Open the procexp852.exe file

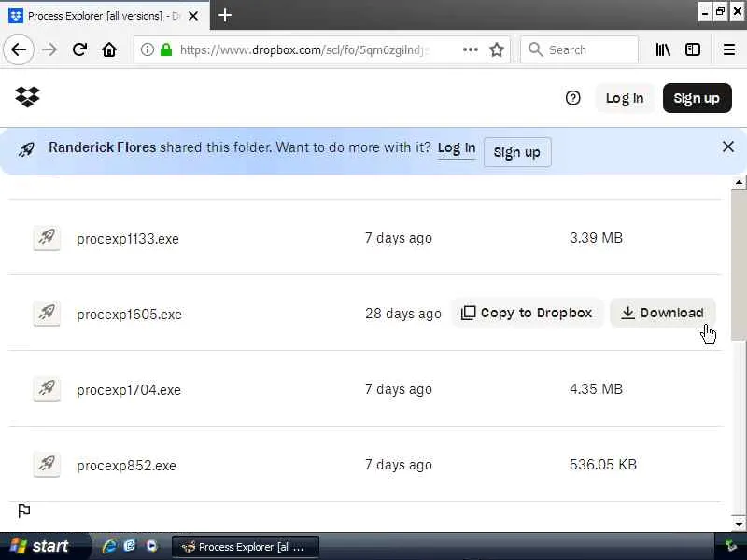coord(126,465)
